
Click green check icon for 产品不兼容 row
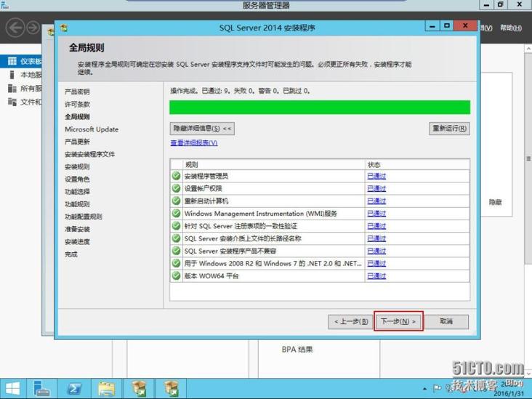176,251
